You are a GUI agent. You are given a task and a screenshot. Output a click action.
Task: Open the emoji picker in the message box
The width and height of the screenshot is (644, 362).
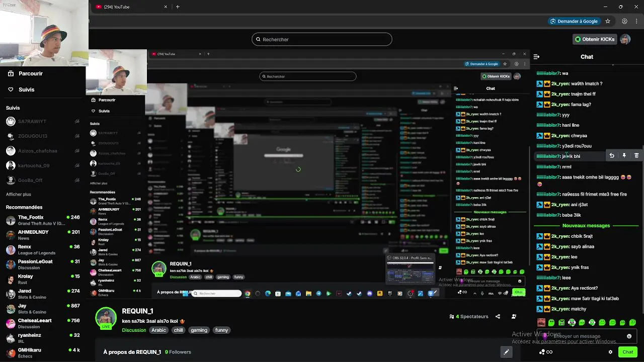click(629, 336)
